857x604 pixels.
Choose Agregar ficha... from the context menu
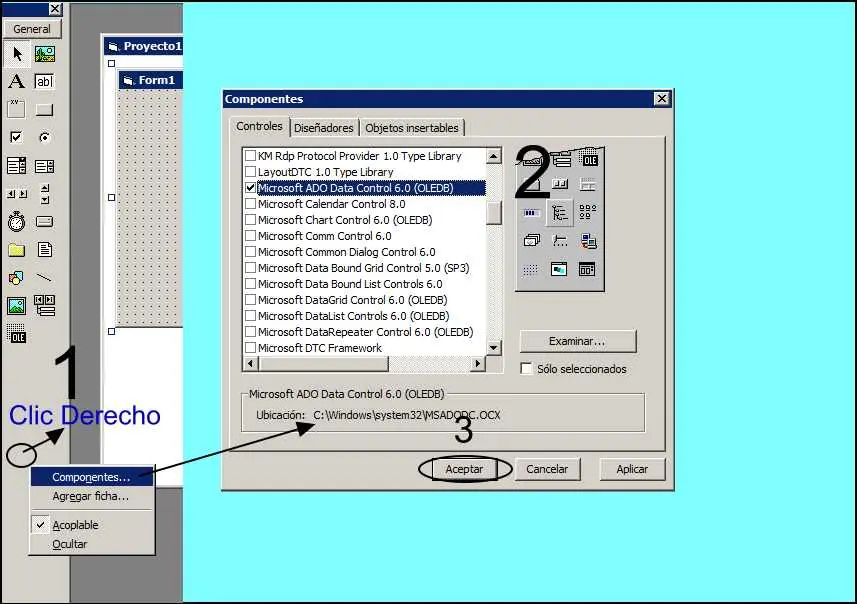[92, 496]
